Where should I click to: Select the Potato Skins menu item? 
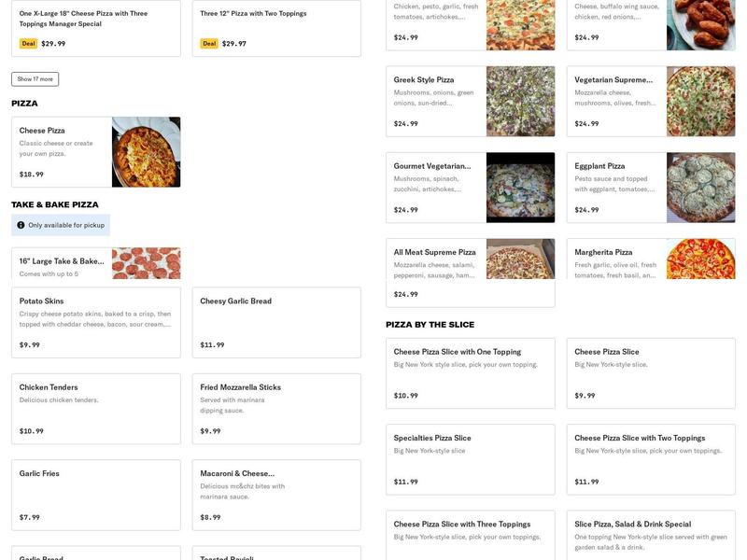click(93, 322)
